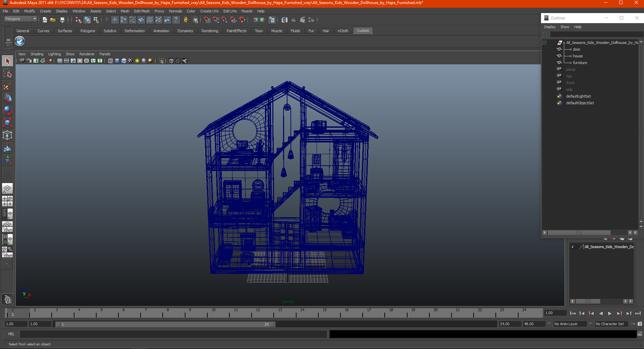Save the current scene

(x=62, y=20)
